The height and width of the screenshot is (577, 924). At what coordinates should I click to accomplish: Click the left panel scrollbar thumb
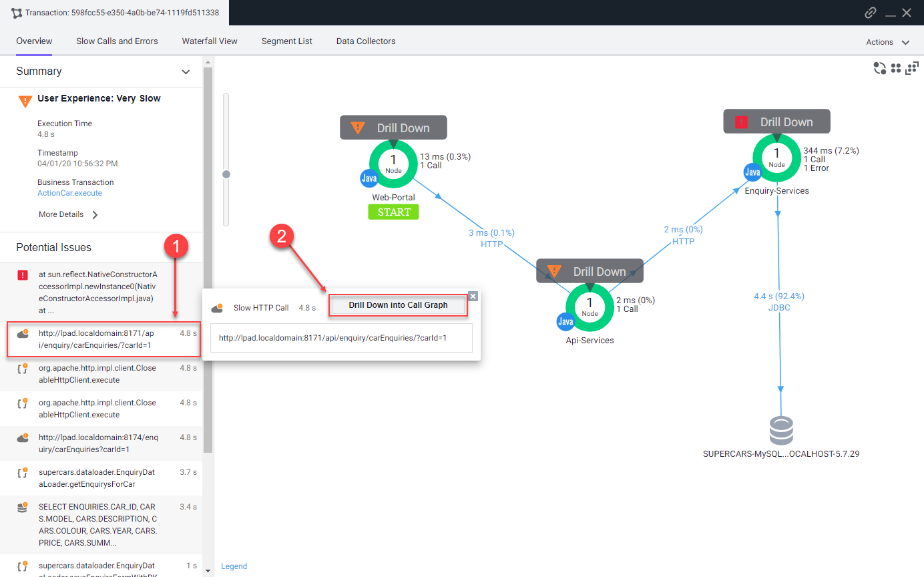click(x=208, y=260)
